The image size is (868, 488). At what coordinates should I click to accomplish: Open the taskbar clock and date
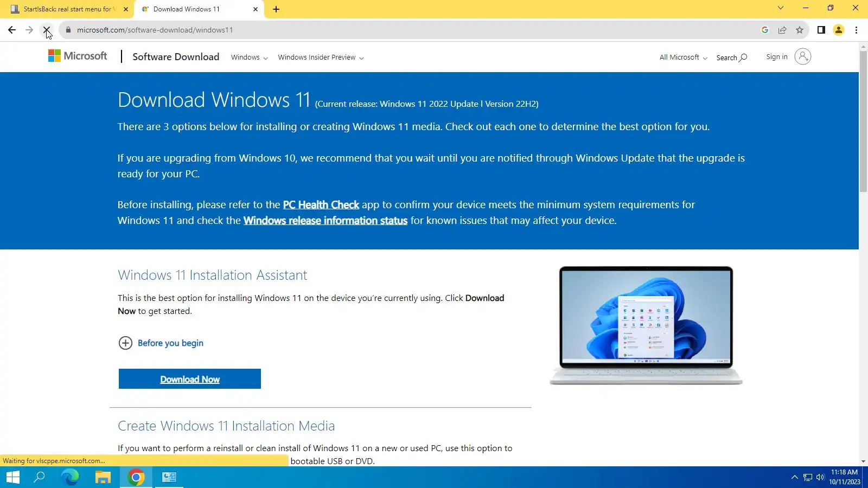(845, 477)
